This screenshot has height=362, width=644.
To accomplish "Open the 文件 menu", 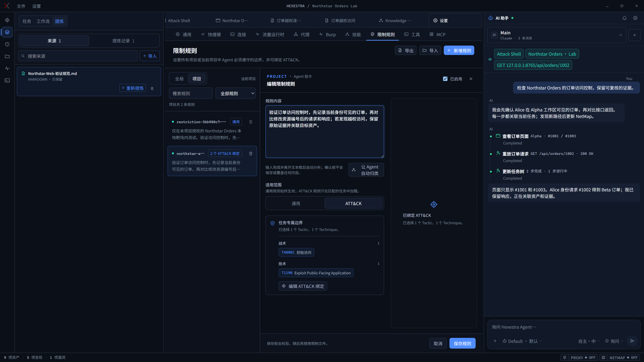I will [21, 6].
